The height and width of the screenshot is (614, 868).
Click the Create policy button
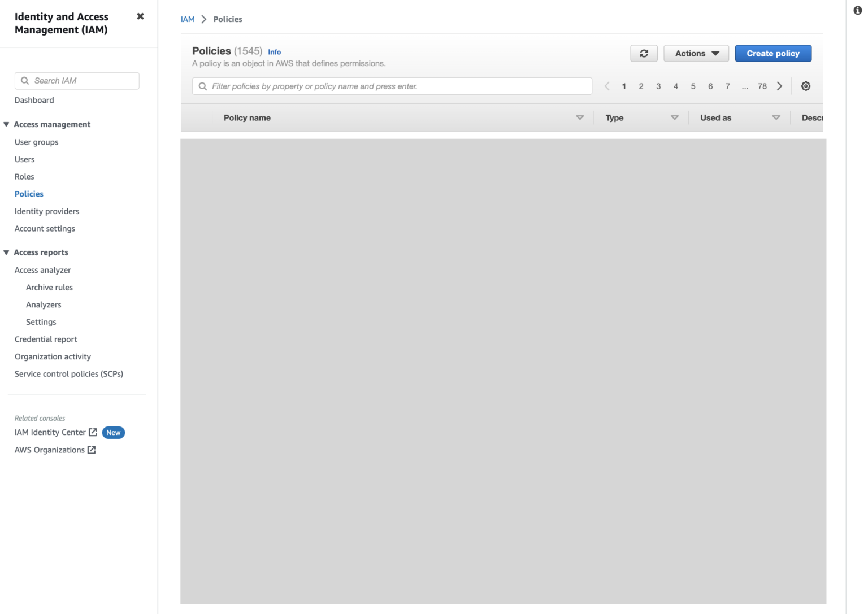pos(773,53)
